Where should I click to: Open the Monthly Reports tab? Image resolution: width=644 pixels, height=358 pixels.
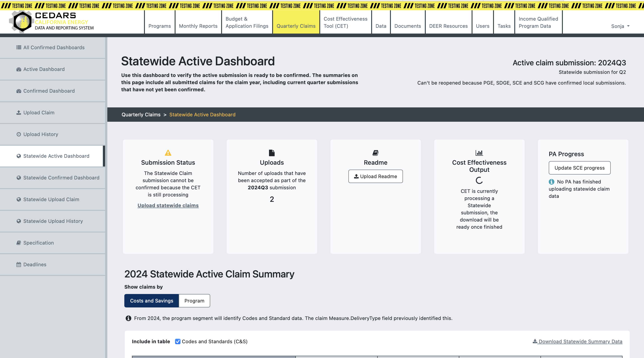coord(198,26)
